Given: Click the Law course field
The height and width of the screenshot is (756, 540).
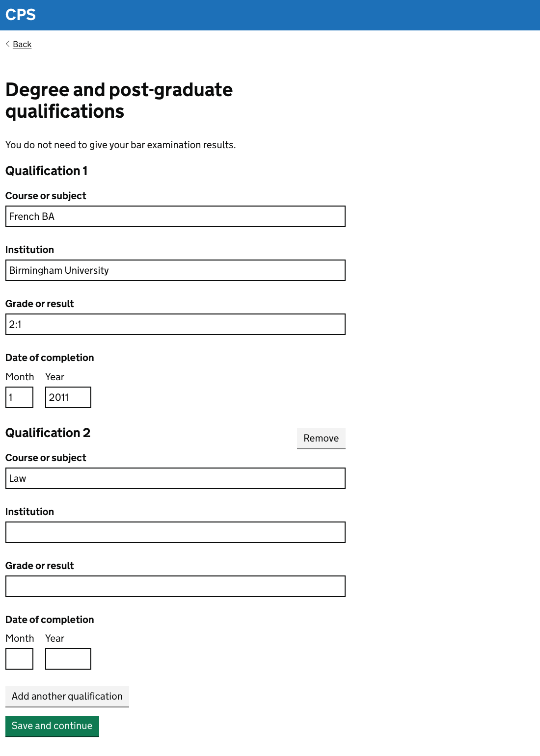Looking at the screenshot, I should click(x=175, y=478).
